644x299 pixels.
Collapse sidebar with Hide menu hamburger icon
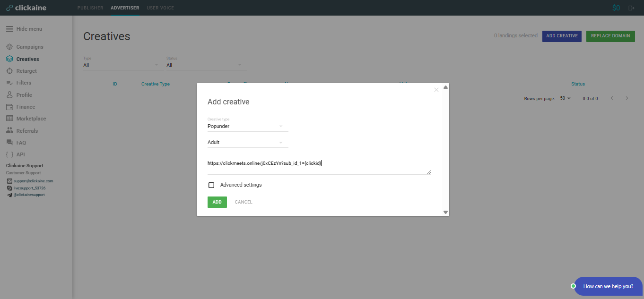9,29
